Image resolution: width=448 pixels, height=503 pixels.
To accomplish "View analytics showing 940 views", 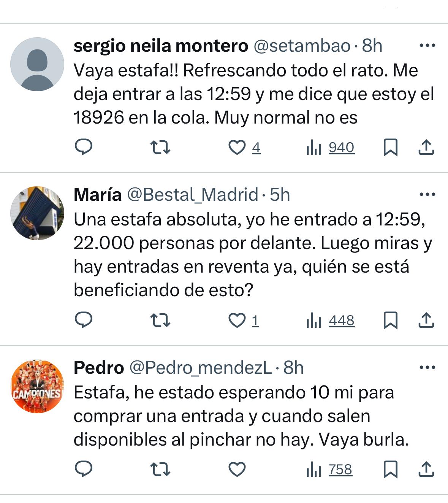I will pos(331,148).
